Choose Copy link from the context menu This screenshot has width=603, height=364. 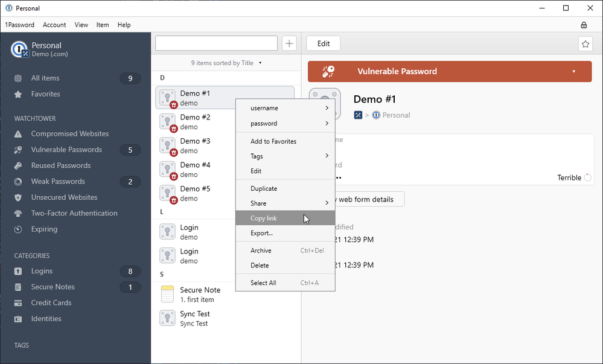coord(286,218)
